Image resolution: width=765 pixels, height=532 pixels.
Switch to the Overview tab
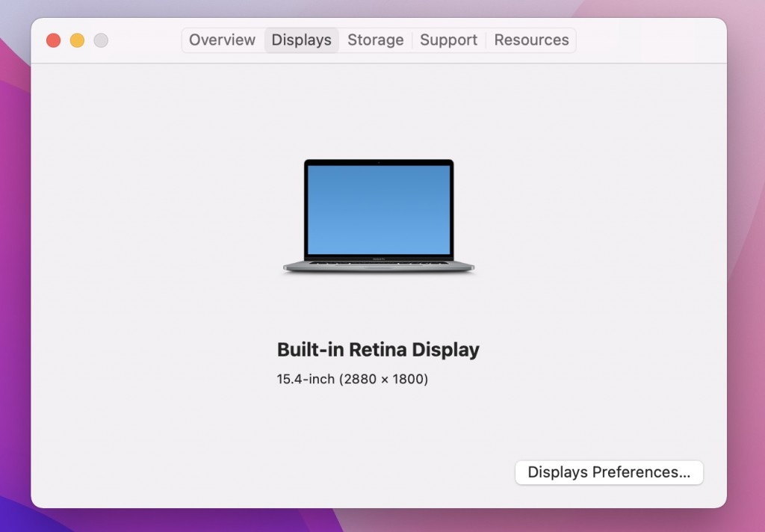pyautogui.click(x=222, y=40)
